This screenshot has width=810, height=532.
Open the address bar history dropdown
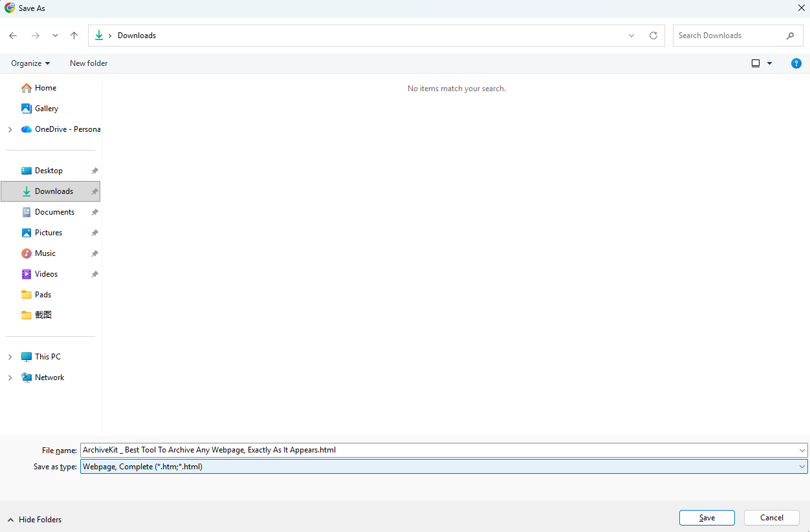pos(631,36)
